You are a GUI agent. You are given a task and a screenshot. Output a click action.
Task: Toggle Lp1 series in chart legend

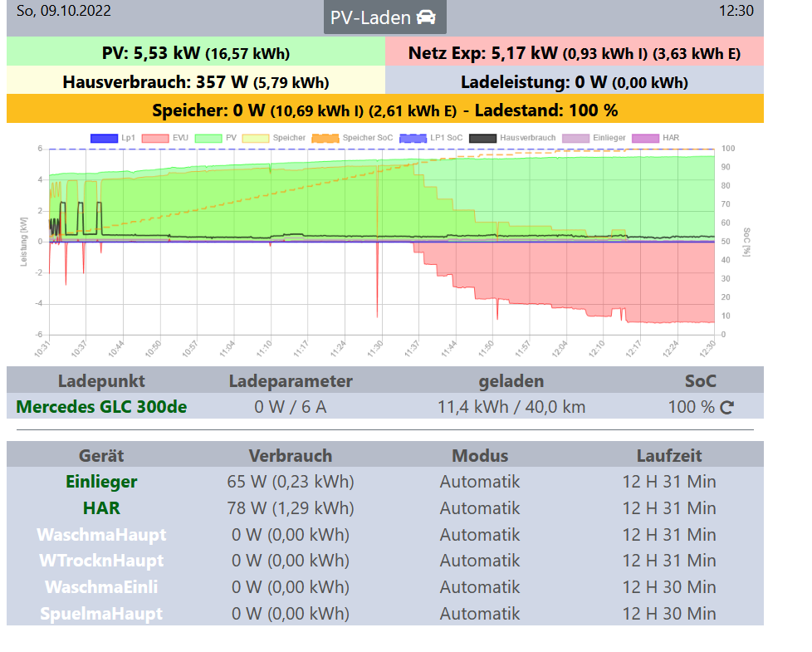point(113,138)
